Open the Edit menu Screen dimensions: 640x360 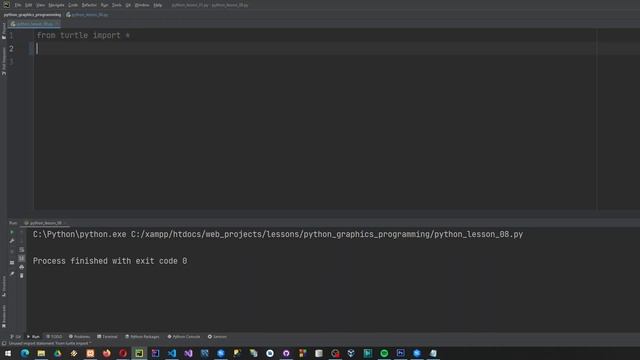click(x=29, y=5)
